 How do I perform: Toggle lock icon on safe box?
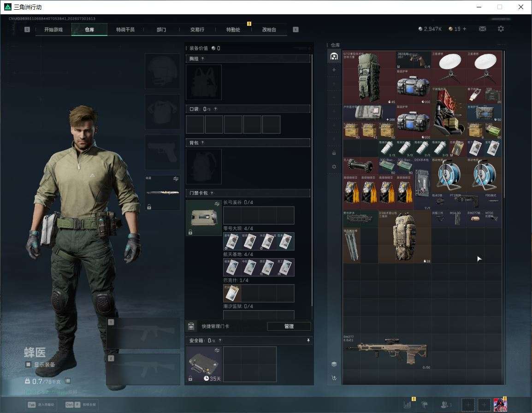click(190, 378)
